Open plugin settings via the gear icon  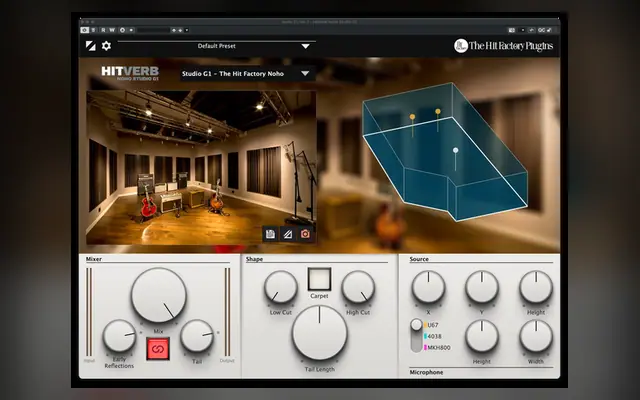coord(107,46)
